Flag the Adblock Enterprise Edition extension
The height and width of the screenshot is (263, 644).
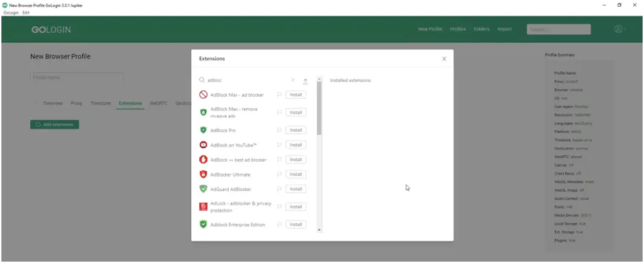click(280, 225)
